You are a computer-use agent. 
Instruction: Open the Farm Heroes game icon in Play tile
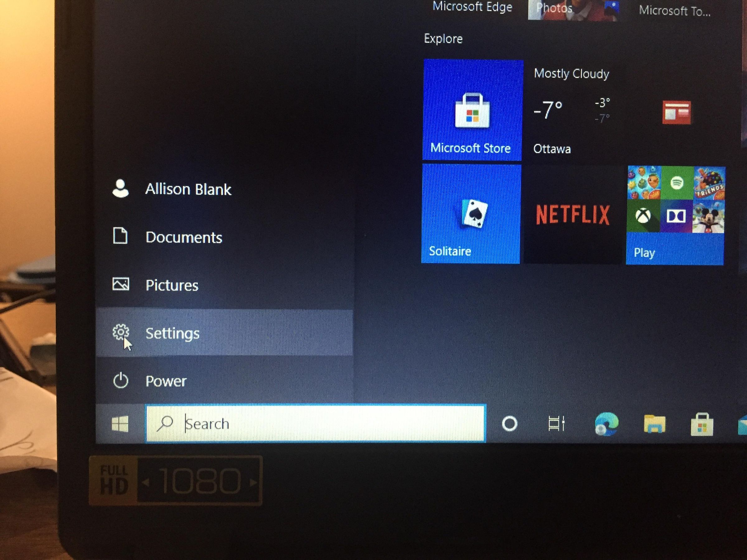(x=644, y=183)
